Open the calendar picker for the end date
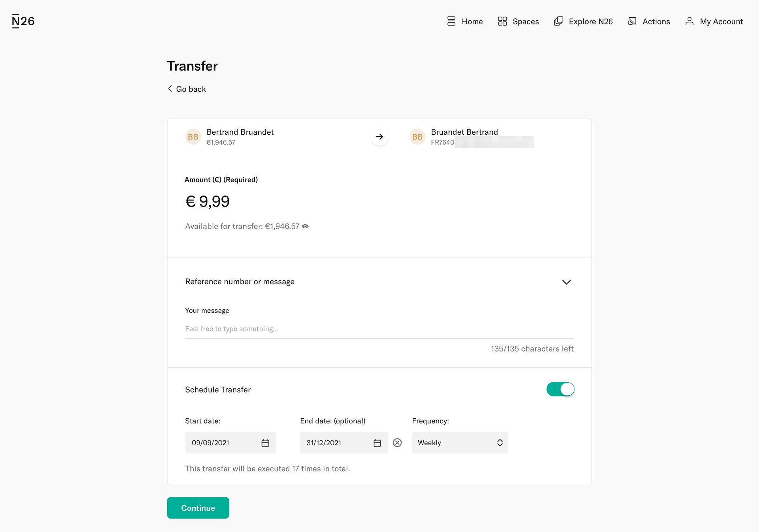 [x=377, y=443]
